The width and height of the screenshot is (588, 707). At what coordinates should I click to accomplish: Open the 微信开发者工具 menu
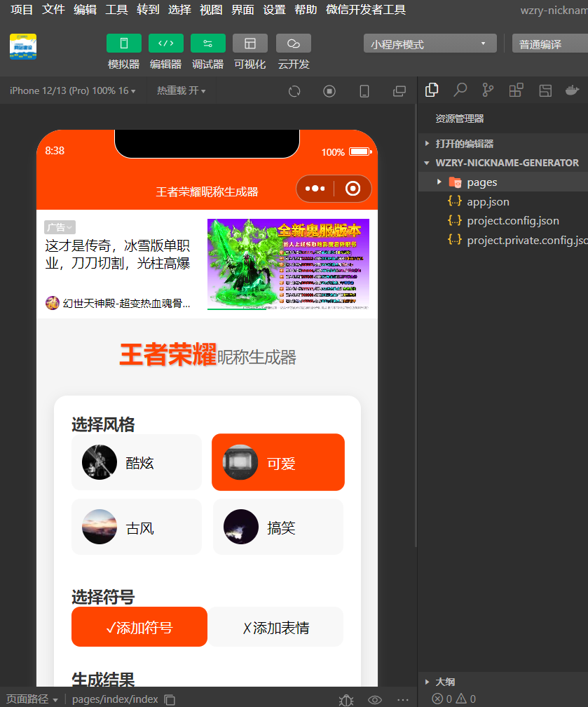point(365,10)
